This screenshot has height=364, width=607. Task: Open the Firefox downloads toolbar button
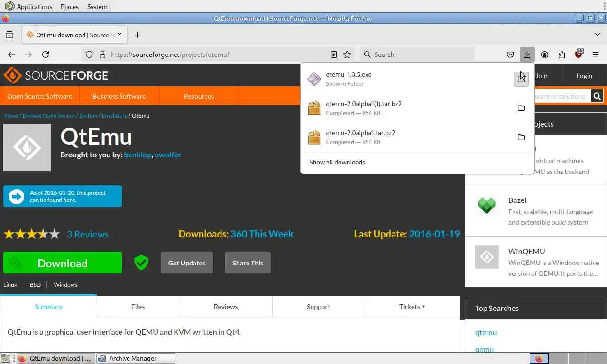click(x=527, y=55)
